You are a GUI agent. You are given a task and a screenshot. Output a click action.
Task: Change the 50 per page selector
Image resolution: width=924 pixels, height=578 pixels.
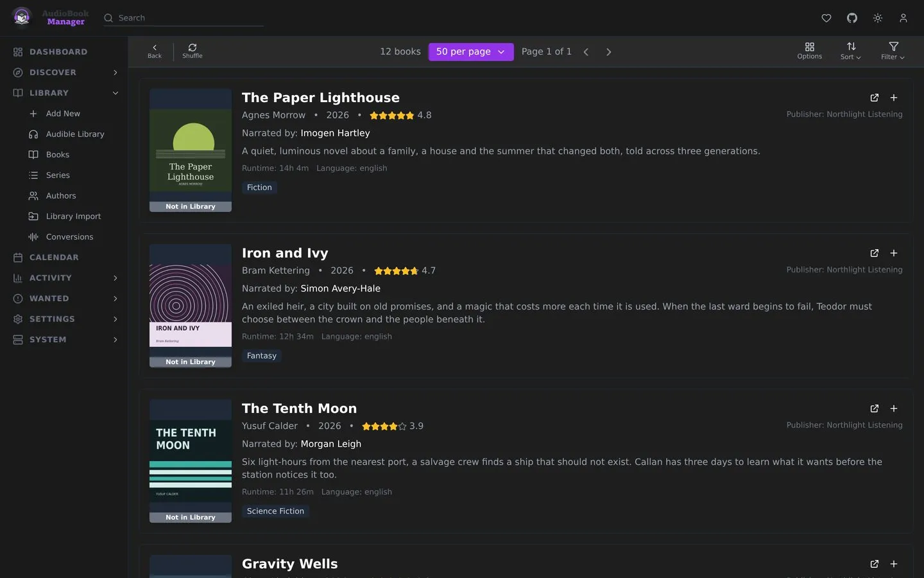click(471, 51)
